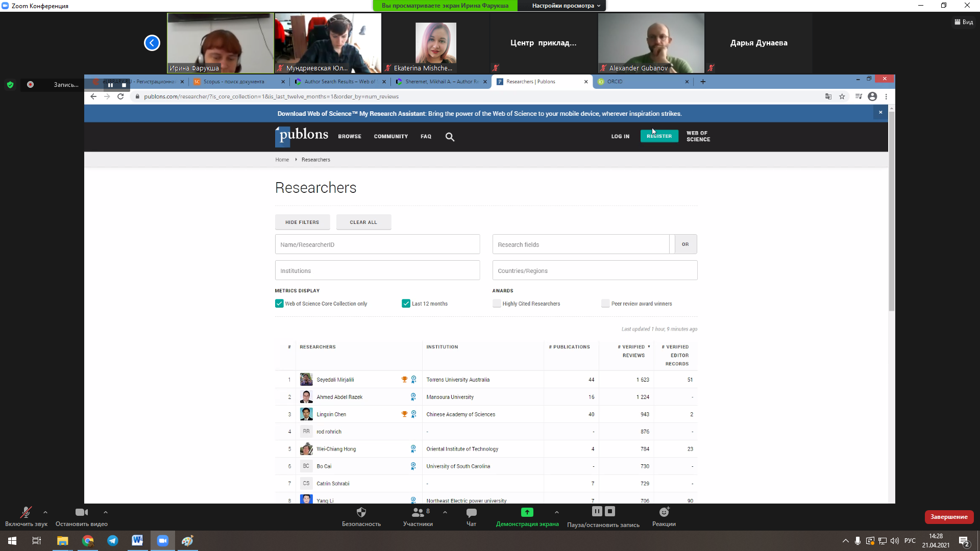This screenshot has height=551, width=980.
Task: Click Ahmed Abdel Razek's reviewer badge icon
Action: 413,397
